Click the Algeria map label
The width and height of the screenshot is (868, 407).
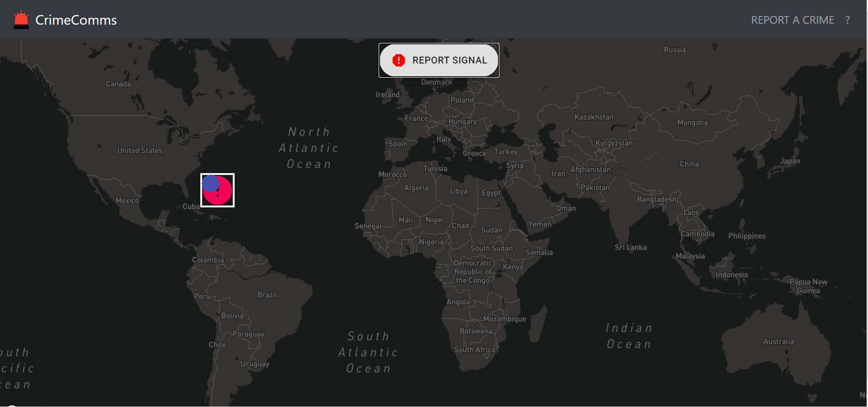[416, 187]
